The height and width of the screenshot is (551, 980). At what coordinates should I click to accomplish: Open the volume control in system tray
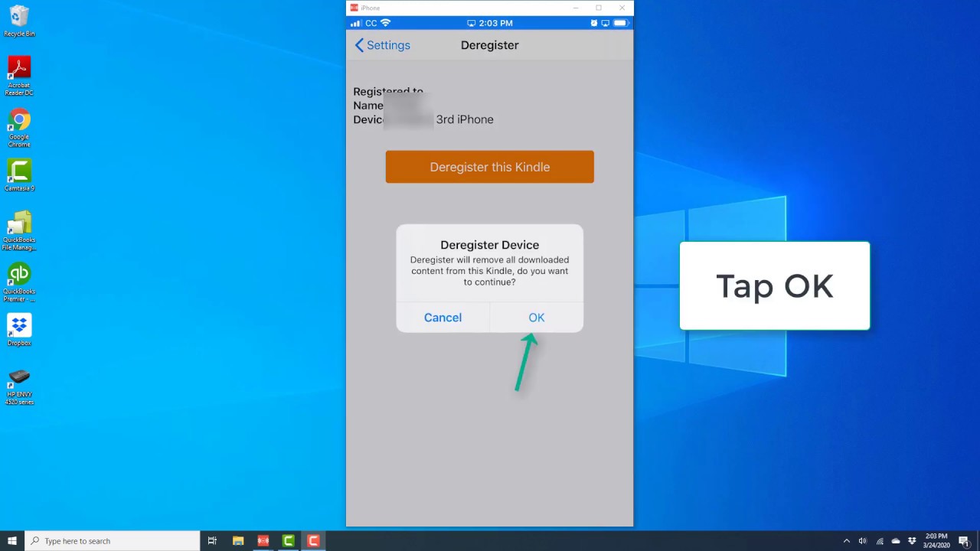[x=863, y=541]
